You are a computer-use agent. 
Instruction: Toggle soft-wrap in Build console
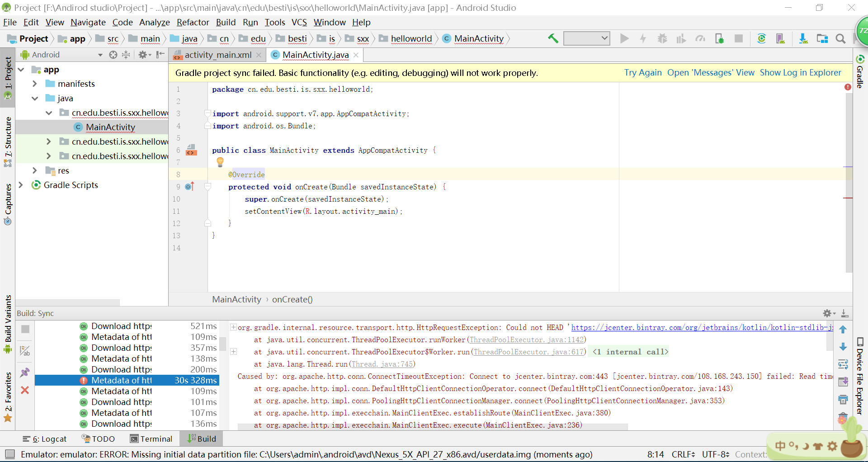pos(843,364)
